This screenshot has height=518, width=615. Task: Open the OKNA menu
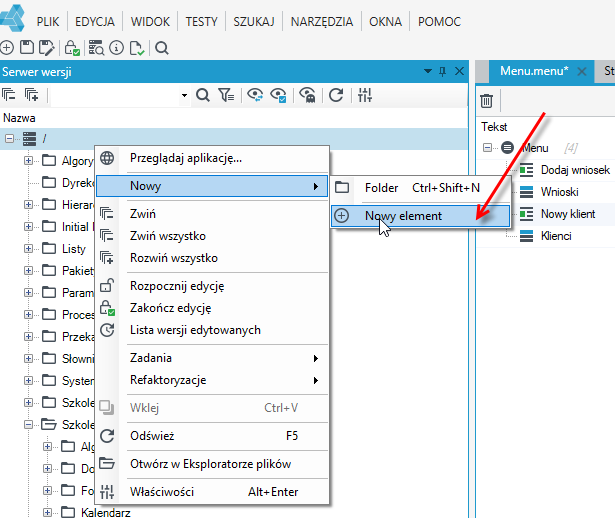pos(386,22)
